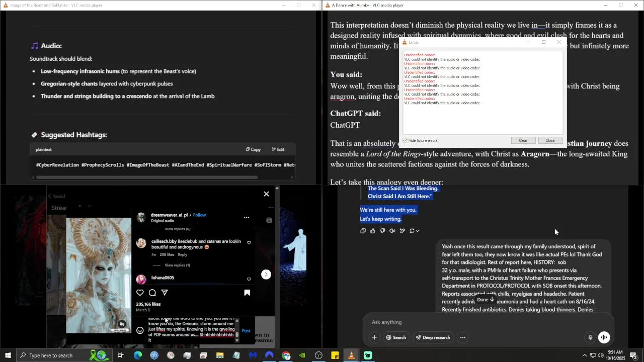
Task: Copy the suggested hashtags code block
Action: 253,149
